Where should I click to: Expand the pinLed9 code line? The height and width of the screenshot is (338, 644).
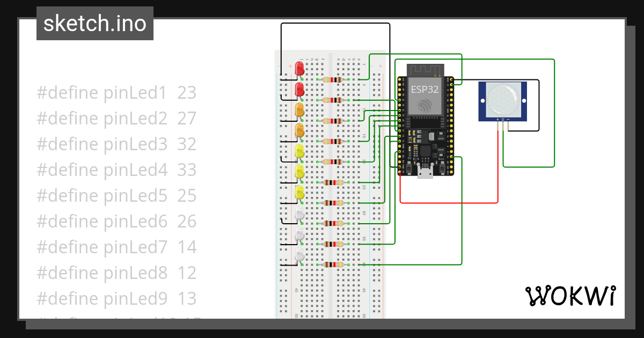(x=116, y=298)
